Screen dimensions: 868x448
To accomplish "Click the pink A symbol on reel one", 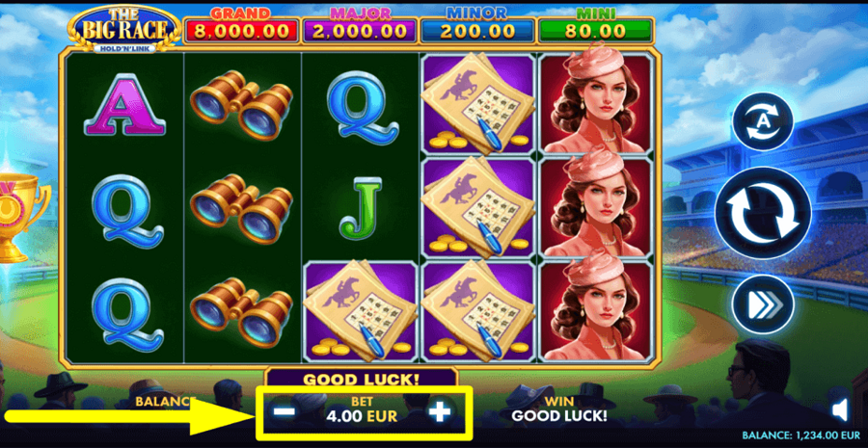I will 124,104.
